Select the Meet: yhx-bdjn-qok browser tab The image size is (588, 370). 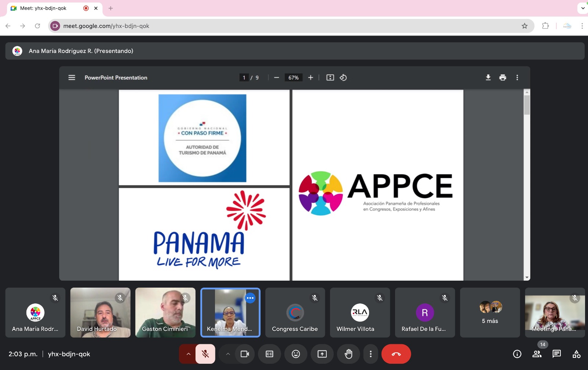coord(54,8)
